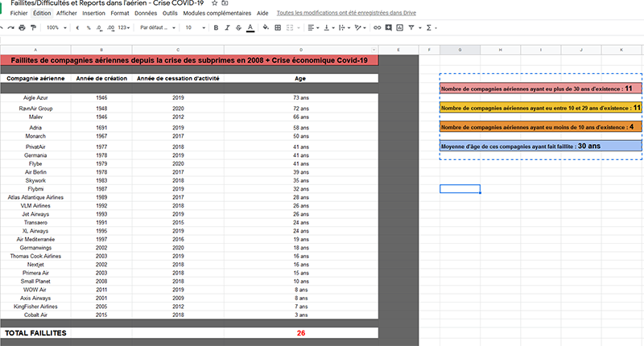Toggle italic formatting
Viewport: 644px width, 346px height.
(x=227, y=27)
